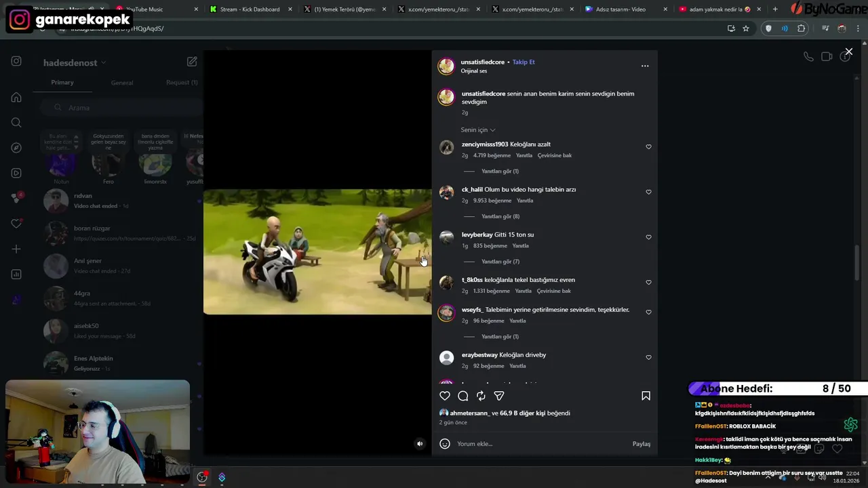Click 'Yanıtla' under ck_halil's comment
Viewport: 868px width, 488px height.
(525, 201)
